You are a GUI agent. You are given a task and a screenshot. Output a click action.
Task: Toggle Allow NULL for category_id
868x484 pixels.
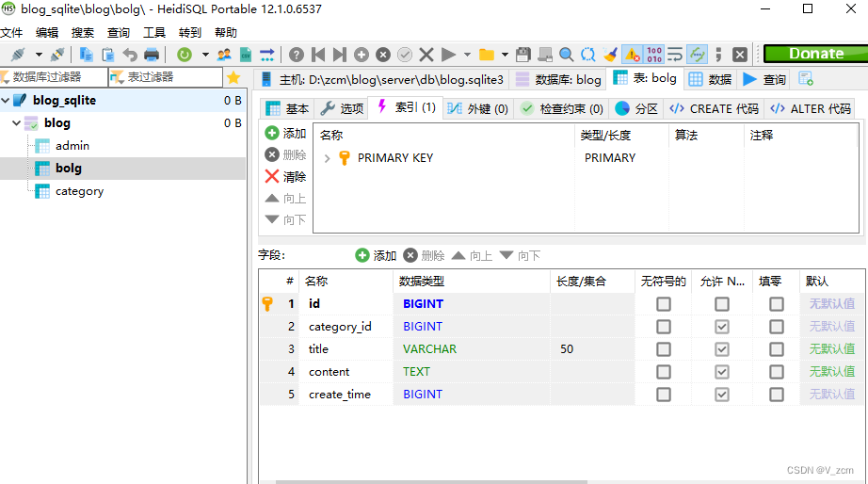tap(722, 327)
